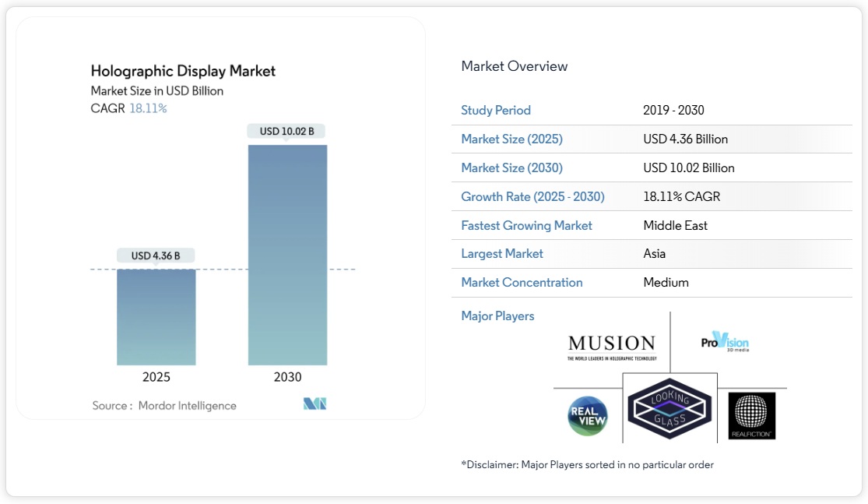
Task: Click the Mordor Intelligence logo mark
Action: coord(315,404)
